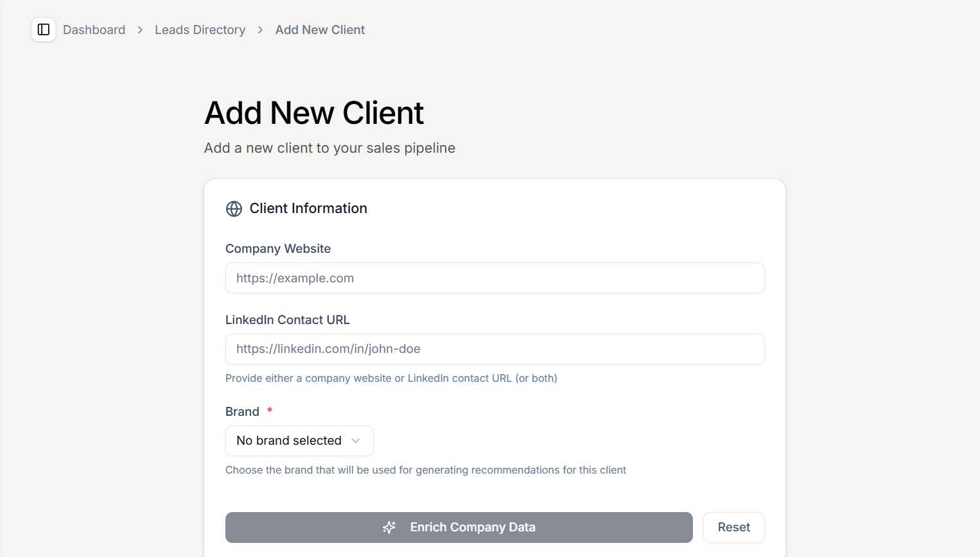Select the Add New Client breadcrumb item

click(x=319, y=30)
